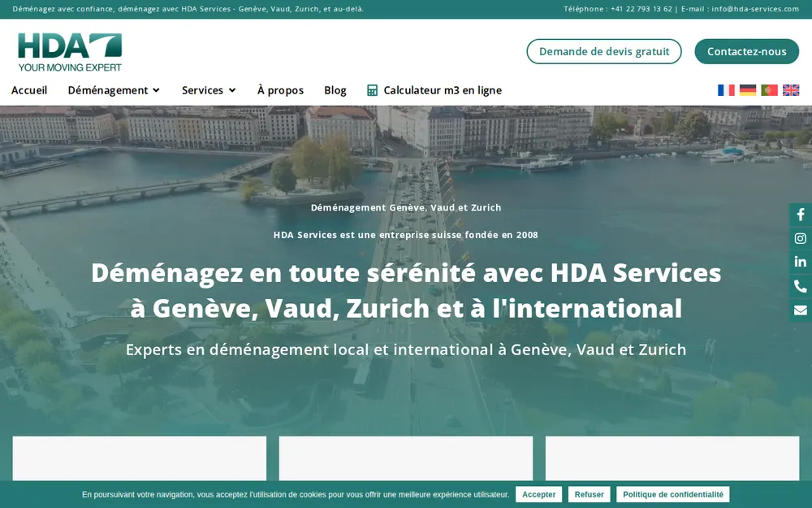Expand the Services menu chevron

[232, 91]
